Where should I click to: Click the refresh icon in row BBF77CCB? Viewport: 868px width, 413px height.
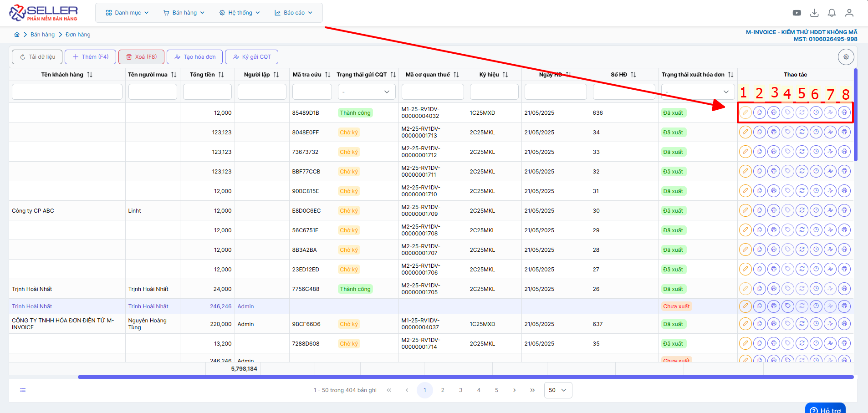[x=802, y=171]
